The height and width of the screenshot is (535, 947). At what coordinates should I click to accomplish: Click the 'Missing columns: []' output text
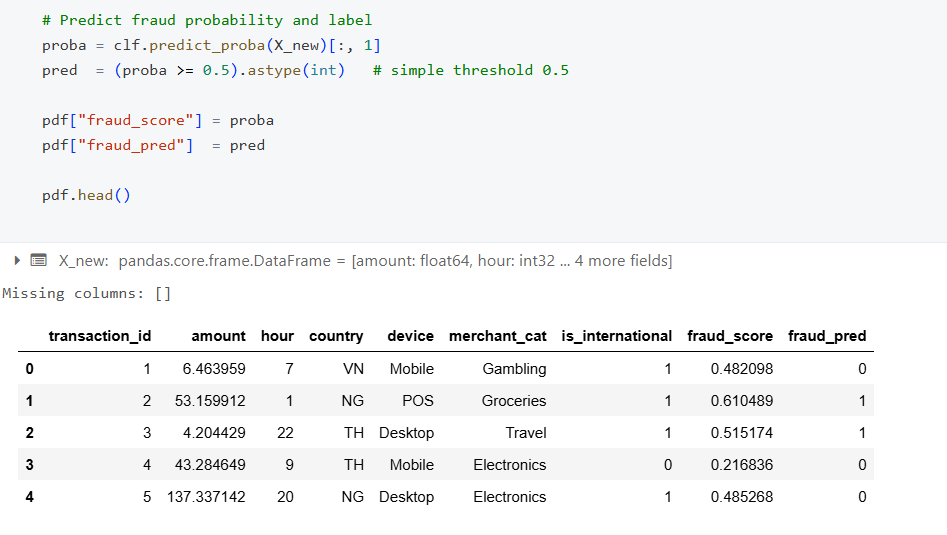87,293
